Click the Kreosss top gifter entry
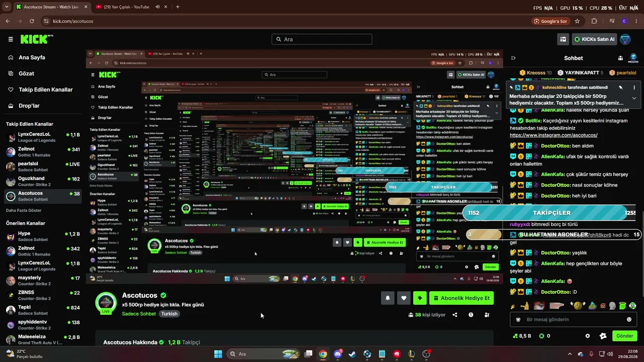Screen dimensions: 644x362 [535, 73]
